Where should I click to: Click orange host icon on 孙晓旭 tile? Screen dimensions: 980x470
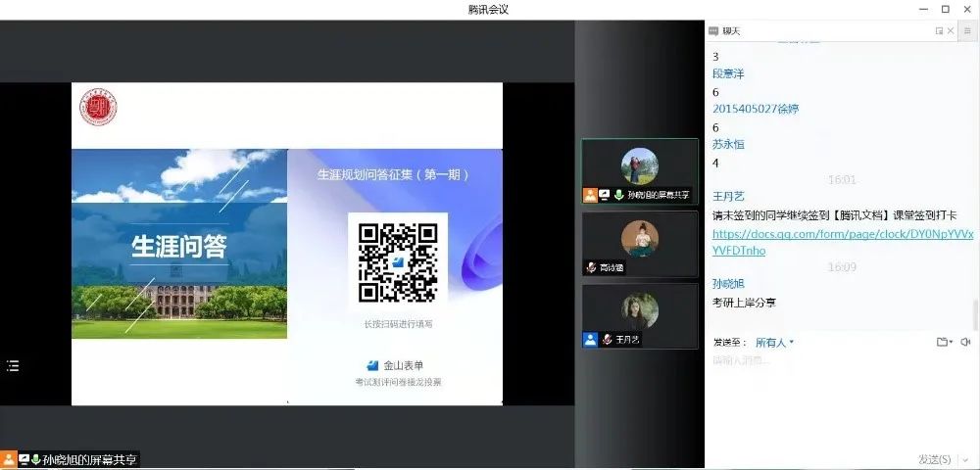590,195
